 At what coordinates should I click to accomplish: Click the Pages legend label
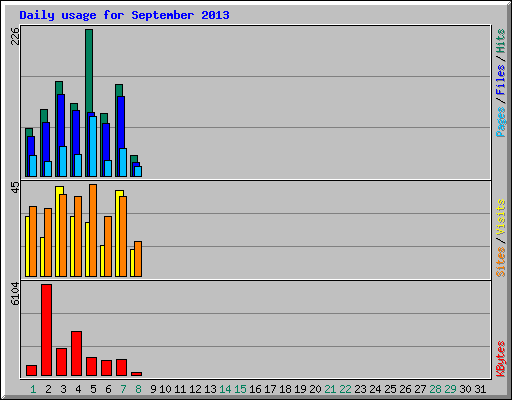click(x=501, y=122)
